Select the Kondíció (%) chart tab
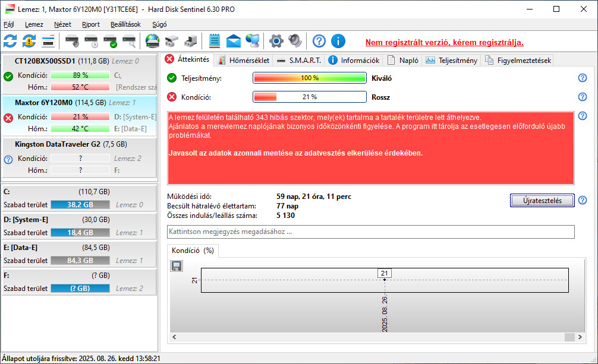This screenshot has width=598, height=364. (x=193, y=251)
